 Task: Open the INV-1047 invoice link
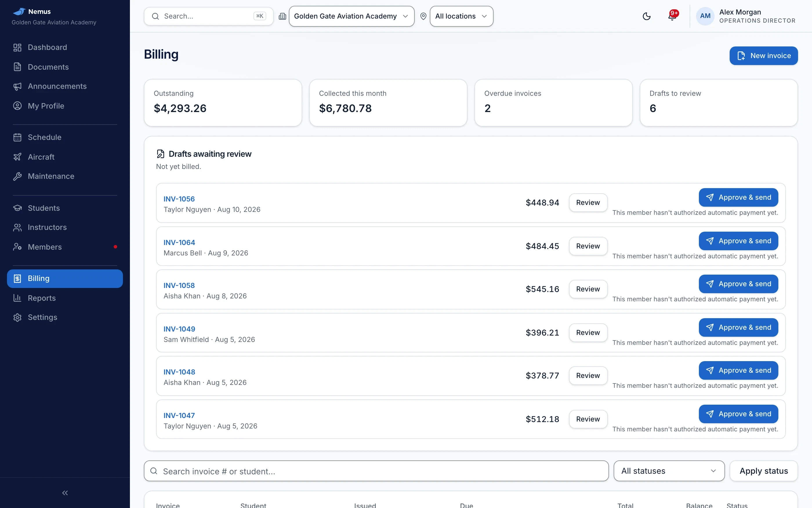tap(179, 416)
